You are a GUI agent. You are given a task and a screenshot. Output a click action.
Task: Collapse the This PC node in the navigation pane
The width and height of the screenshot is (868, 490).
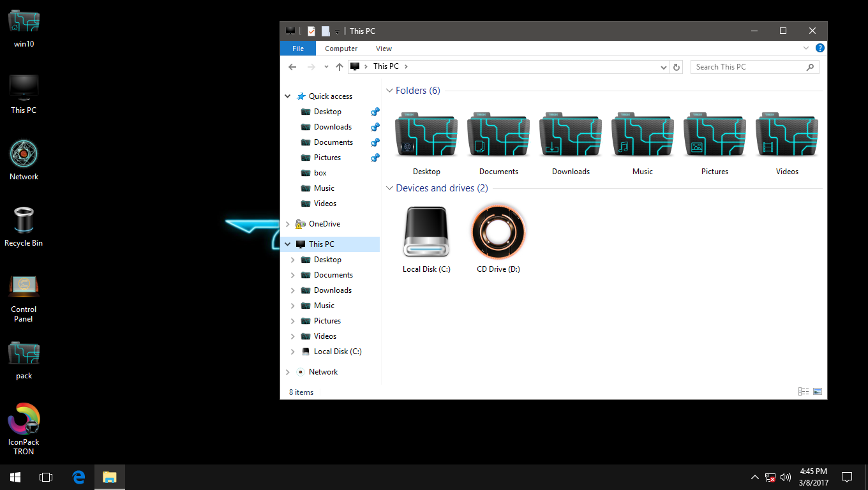(288, 244)
